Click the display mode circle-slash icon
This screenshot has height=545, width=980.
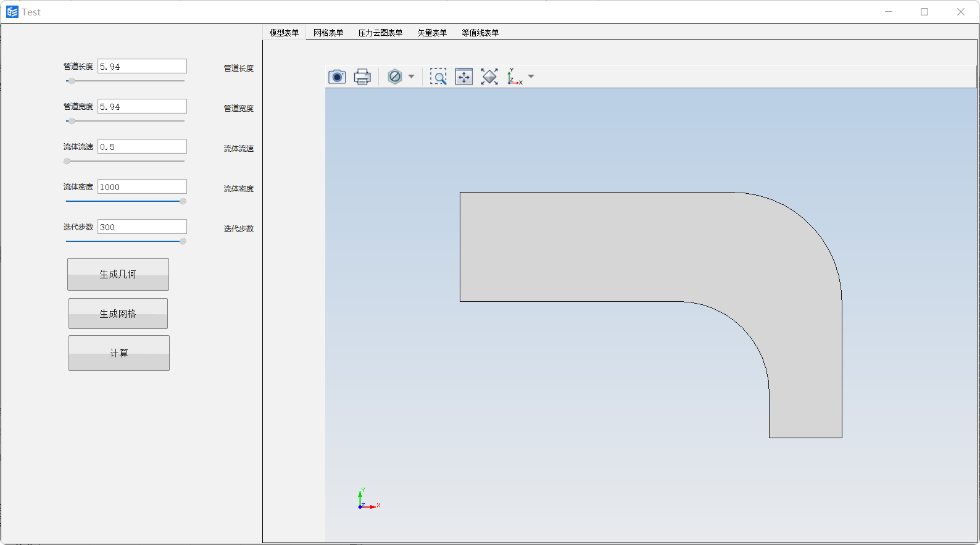click(395, 77)
